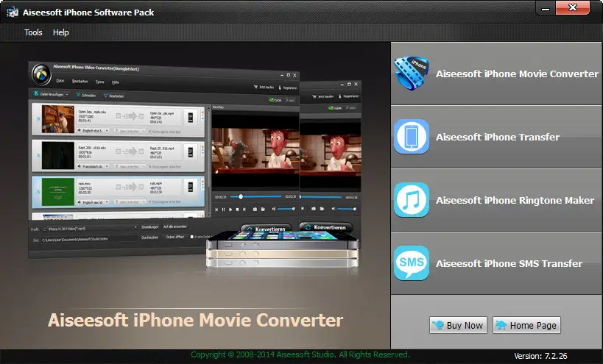Launch iPhone Transfer via its phone icon
This screenshot has height=364, width=603.
pos(411,137)
